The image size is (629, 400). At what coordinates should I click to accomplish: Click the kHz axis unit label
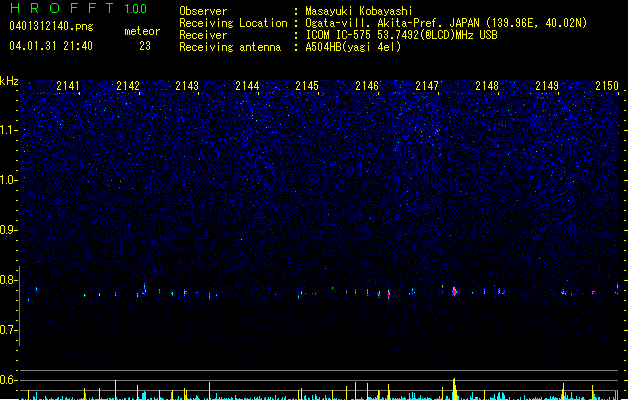[x=9, y=81]
